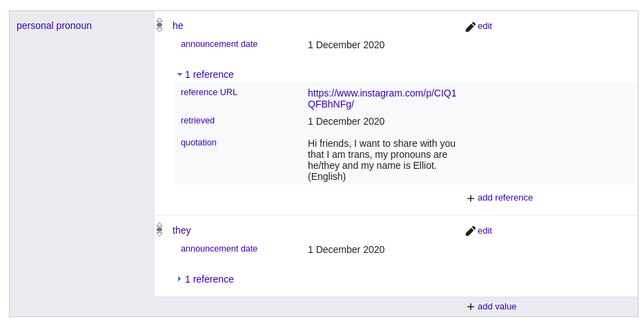Image resolution: width=644 pixels, height=326 pixels.
Task: Open the 'personal pronoun' property link
Action: pos(54,26)
